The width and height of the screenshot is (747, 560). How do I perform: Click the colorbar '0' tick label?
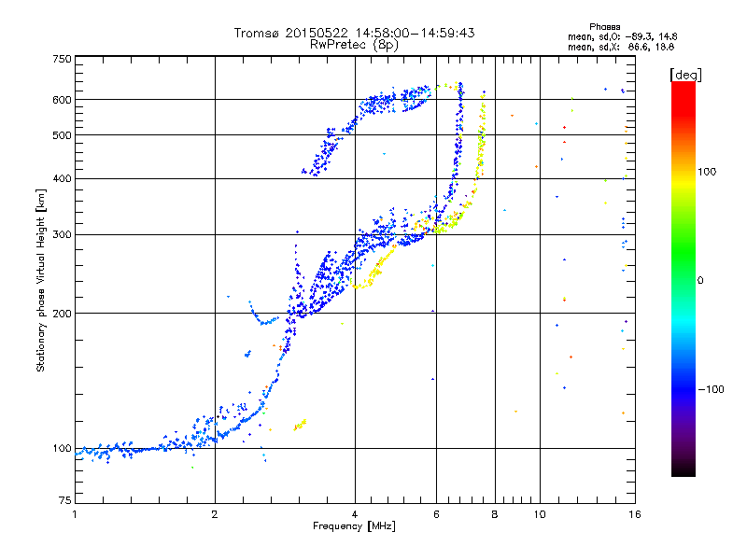click(700, 280)
